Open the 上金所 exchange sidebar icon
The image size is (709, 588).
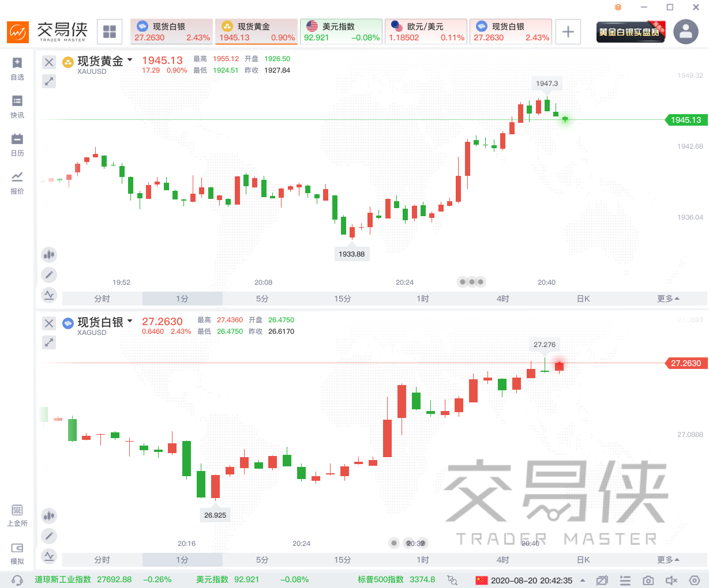click(17, 515)
